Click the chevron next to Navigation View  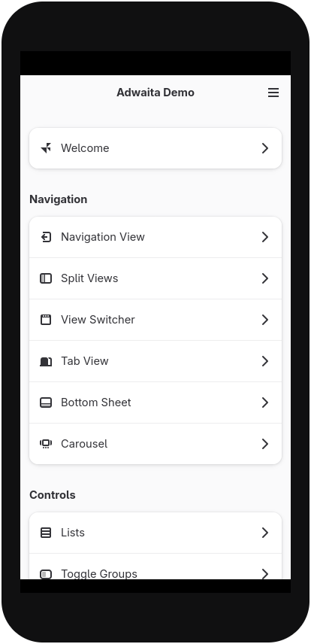pos(265,237)
